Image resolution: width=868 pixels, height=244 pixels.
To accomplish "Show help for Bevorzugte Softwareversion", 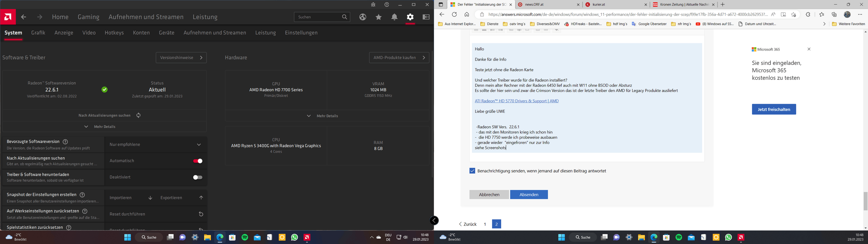I will coord(65,142).
